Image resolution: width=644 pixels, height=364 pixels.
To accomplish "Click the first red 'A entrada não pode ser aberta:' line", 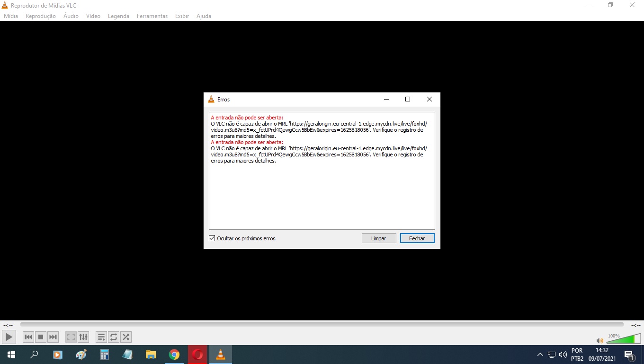I will click(x=247, y=118).
